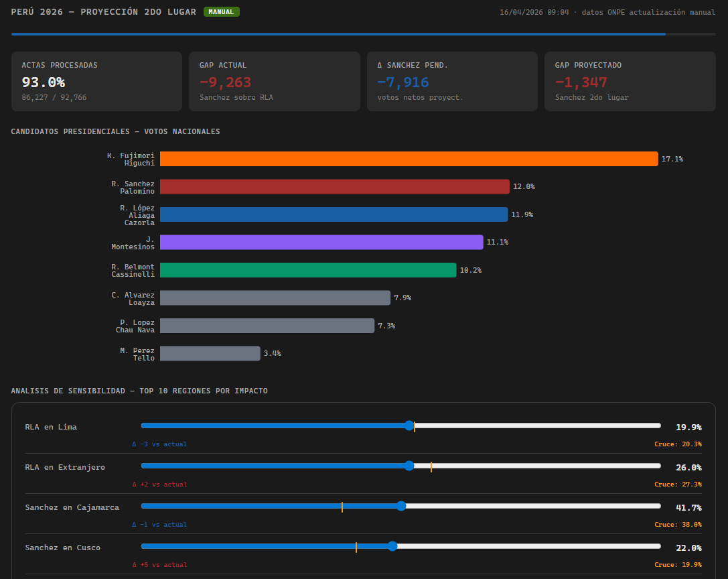Click the 'RLA en Extranjero' label
728x579 pixels.
click(x=65, y=467)
